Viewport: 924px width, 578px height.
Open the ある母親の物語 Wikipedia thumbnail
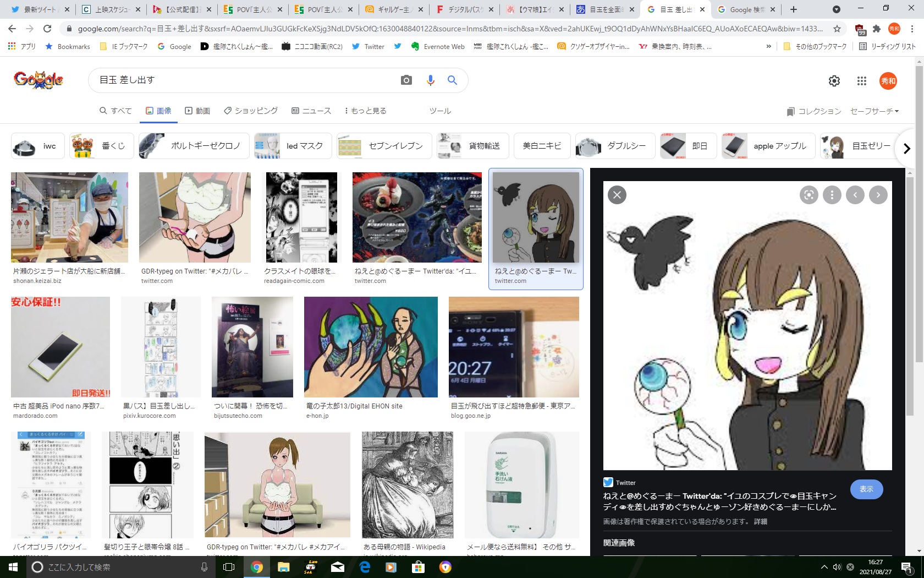(408, 485)
